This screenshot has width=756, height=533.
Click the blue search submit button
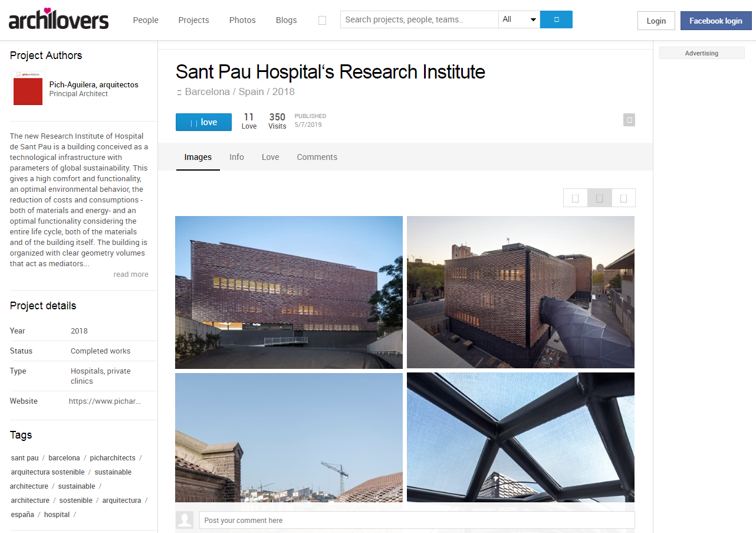point(556,19)
